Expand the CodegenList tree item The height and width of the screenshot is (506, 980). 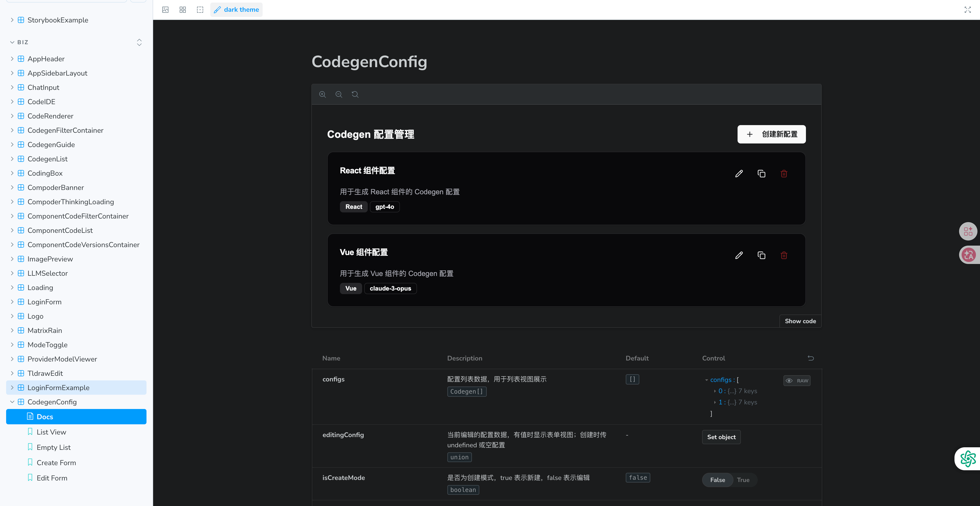point(12,159)
